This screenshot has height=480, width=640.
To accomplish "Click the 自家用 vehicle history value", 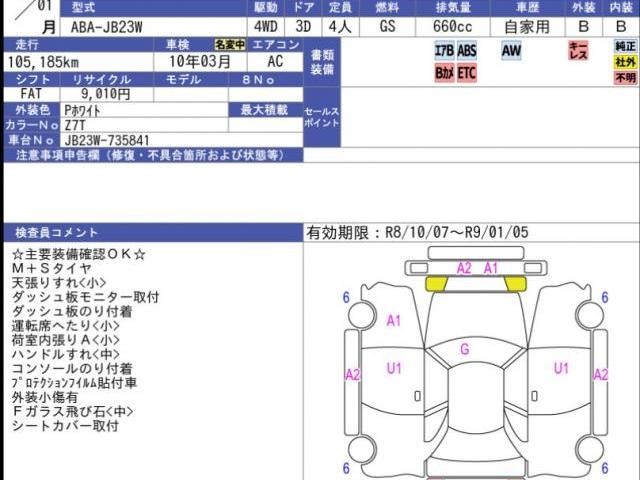I will pos(527,27).
